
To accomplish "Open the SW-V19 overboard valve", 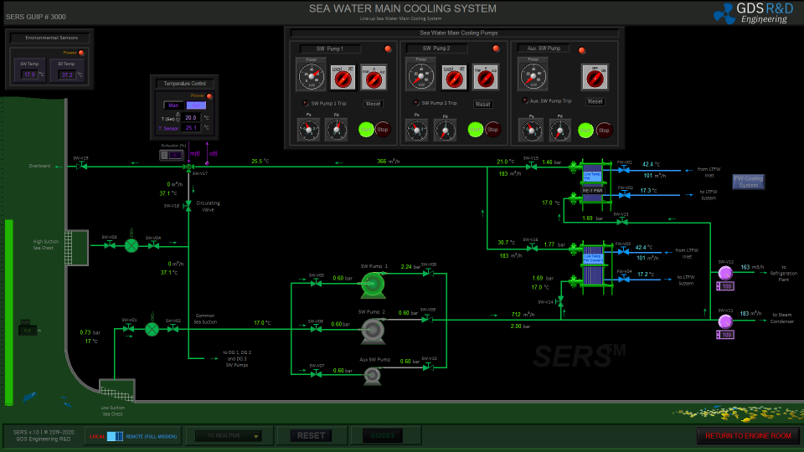I will pyautogui.click(x=82, y=166).
